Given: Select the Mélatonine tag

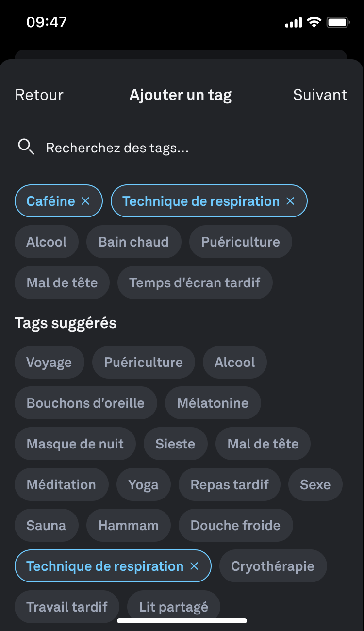Looking at the screenshot, I should (213, 403).
